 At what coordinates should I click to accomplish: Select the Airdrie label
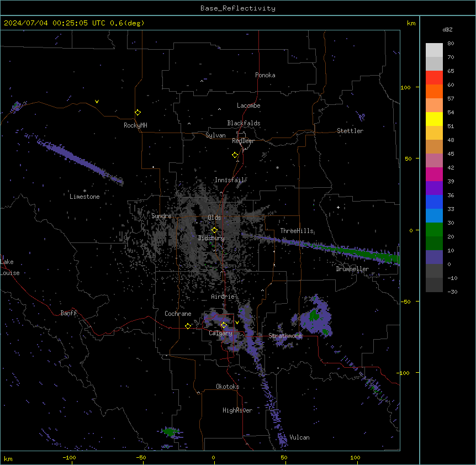point(223,297)
